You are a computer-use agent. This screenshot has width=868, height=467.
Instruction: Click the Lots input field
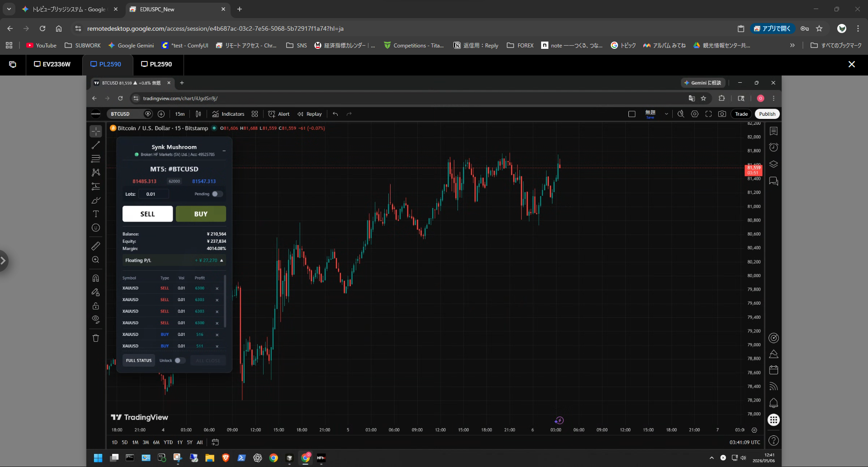coord(154,194)
